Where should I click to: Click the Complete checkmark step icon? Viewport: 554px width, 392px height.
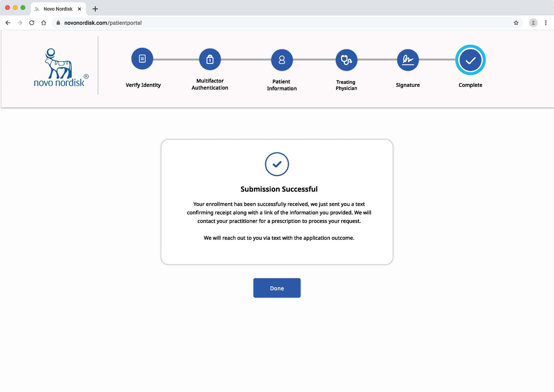point(470,60)
